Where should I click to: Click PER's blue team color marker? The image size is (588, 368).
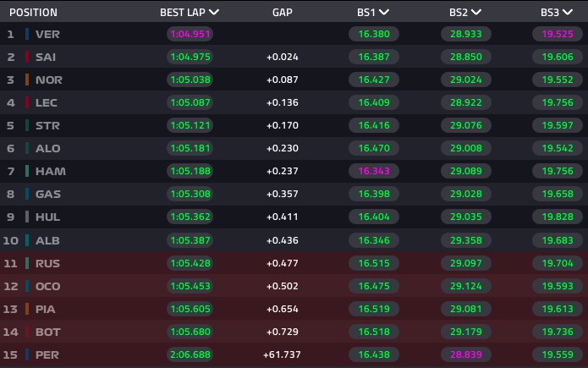pos(27,354)
